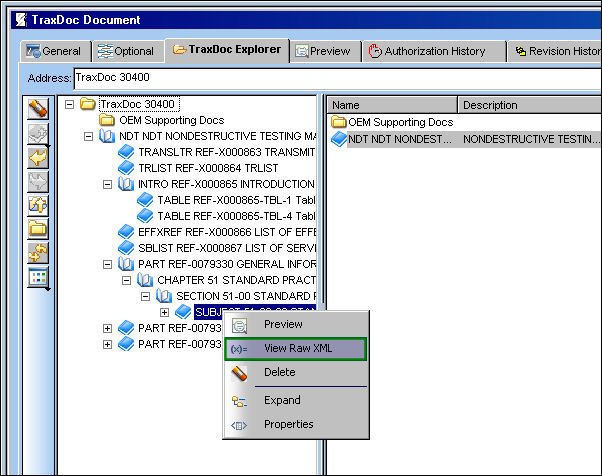Click the NDT NDT NONDEST book icon in list
The image size is (602, 476).
339,139
